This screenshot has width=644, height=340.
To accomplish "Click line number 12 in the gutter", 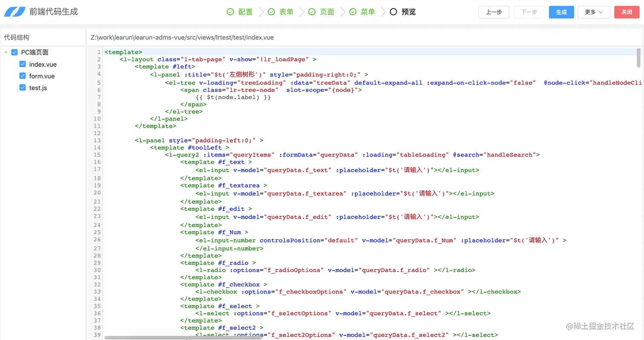I will tap(97, 133).
